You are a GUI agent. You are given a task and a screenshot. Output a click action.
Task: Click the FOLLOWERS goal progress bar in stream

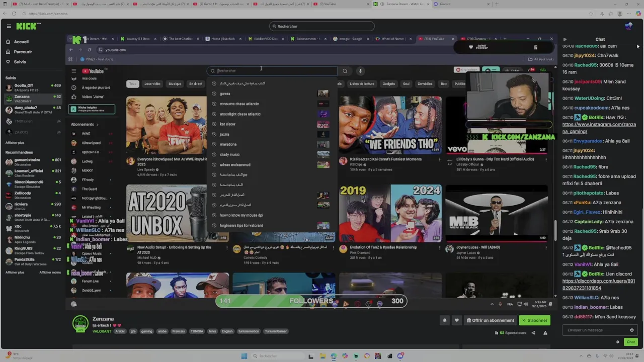311,301
